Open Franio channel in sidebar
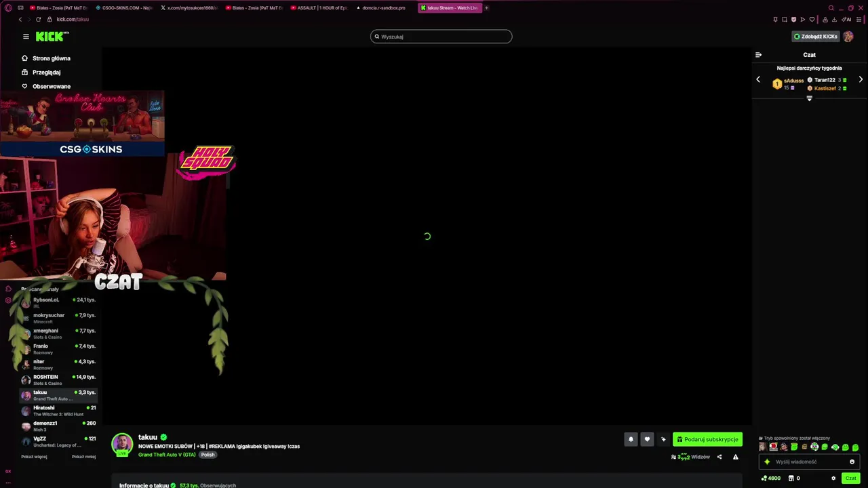The image size is (868, 488). pos(58,349)
